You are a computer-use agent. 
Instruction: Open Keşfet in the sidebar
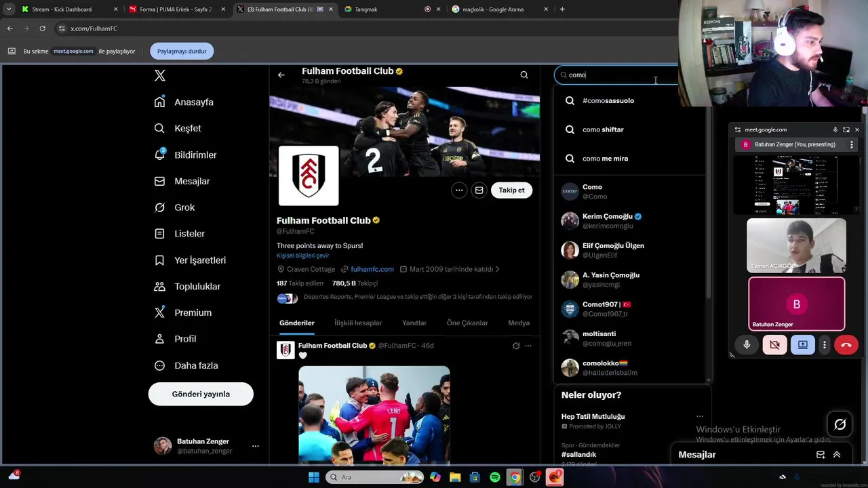click(x=177, y=128)
